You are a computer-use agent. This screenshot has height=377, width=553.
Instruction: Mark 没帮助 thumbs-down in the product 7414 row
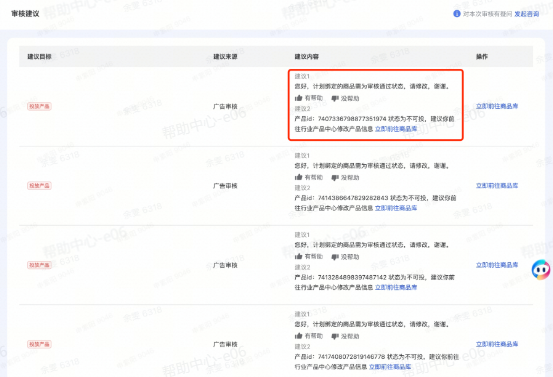[x=345, y=178]
